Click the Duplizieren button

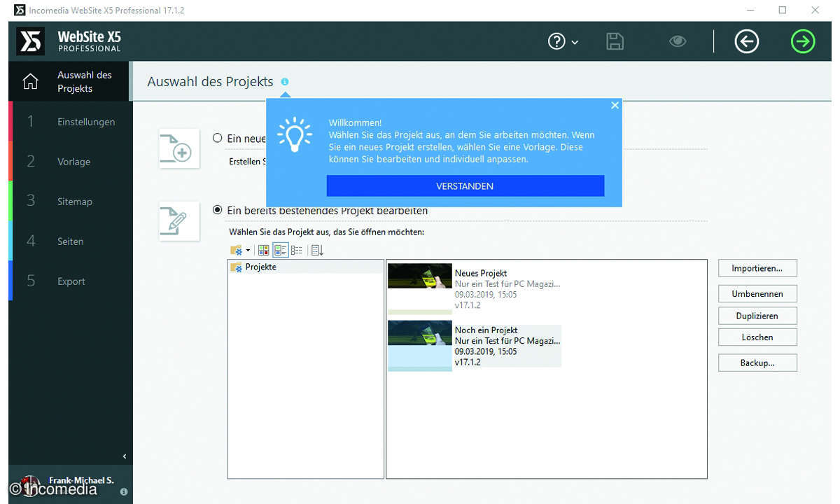coord(757,316)
